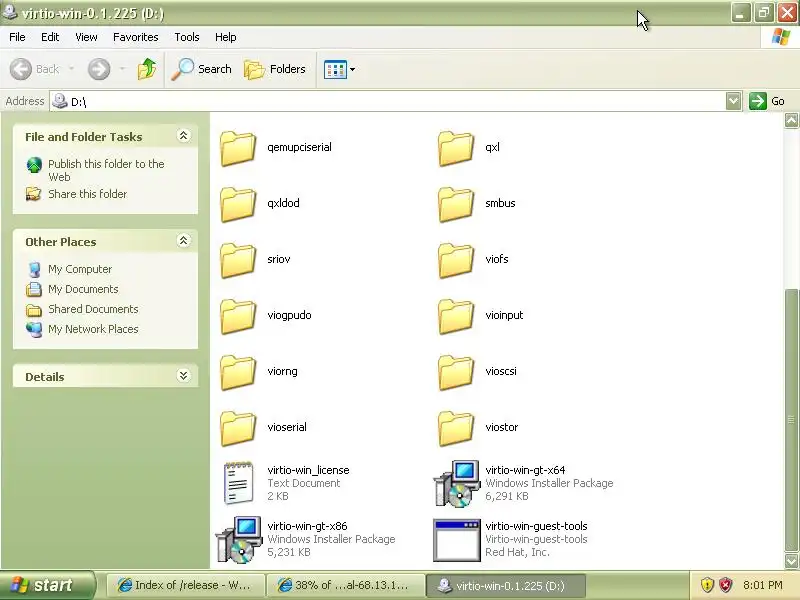
Task: Select the viorng folder icon
Action: tap(238, 372)
